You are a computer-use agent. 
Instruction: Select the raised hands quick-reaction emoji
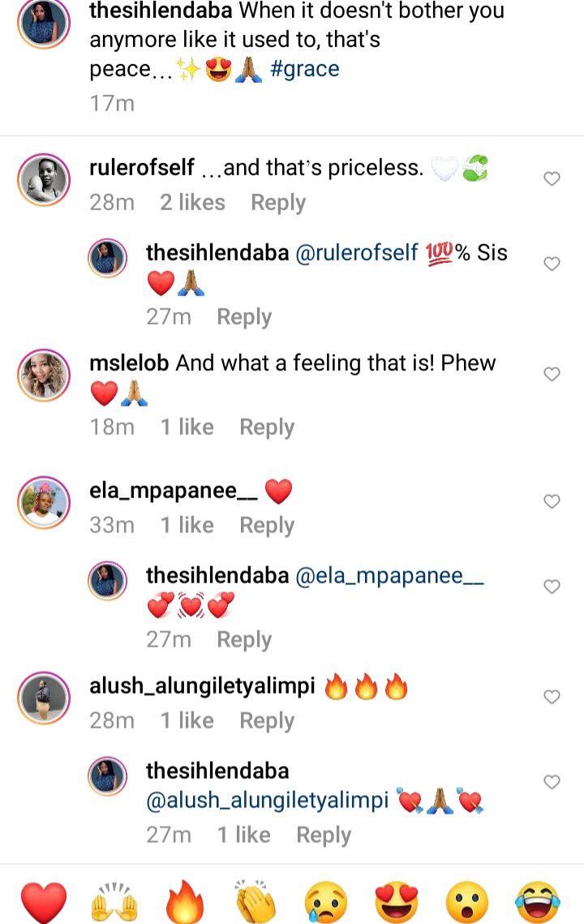[x=114, y=902]
